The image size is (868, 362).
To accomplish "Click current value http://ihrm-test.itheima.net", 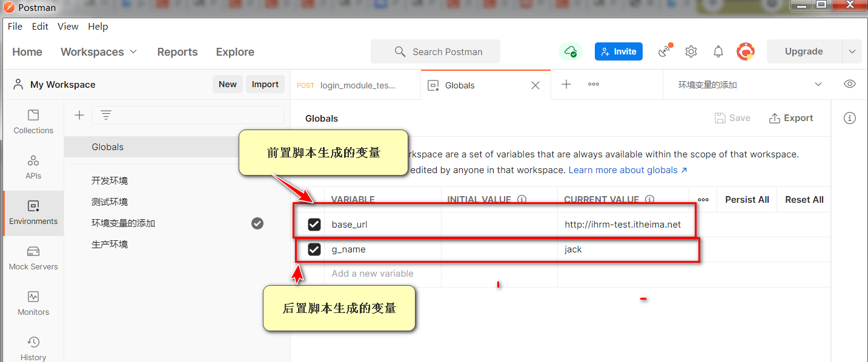I will [623, 225].
